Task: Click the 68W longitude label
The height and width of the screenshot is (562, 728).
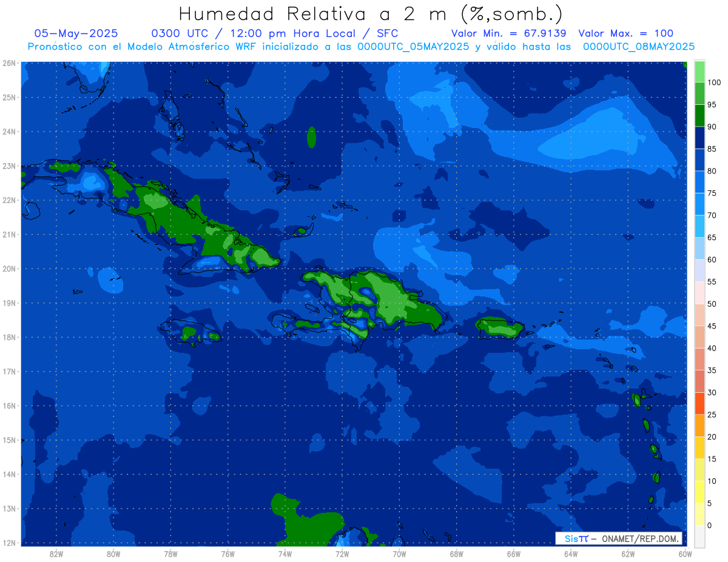Action: click(457, 554)
